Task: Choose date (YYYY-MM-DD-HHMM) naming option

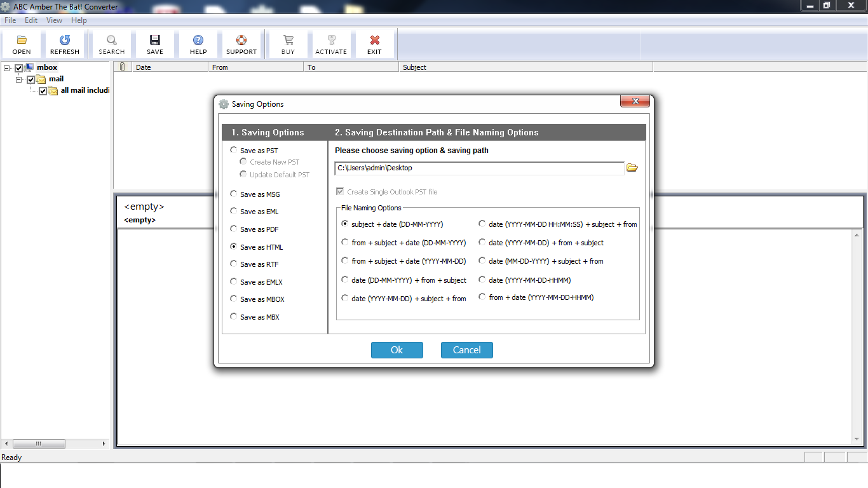Action: click(525, 280)
